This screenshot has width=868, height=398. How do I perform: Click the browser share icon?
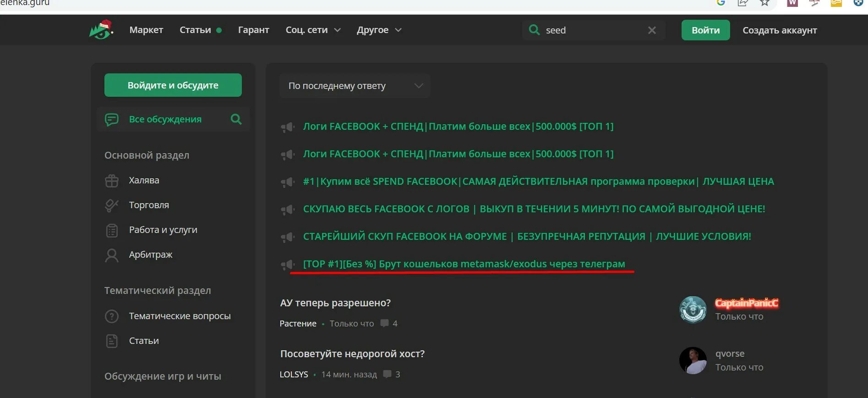(742, 3)
